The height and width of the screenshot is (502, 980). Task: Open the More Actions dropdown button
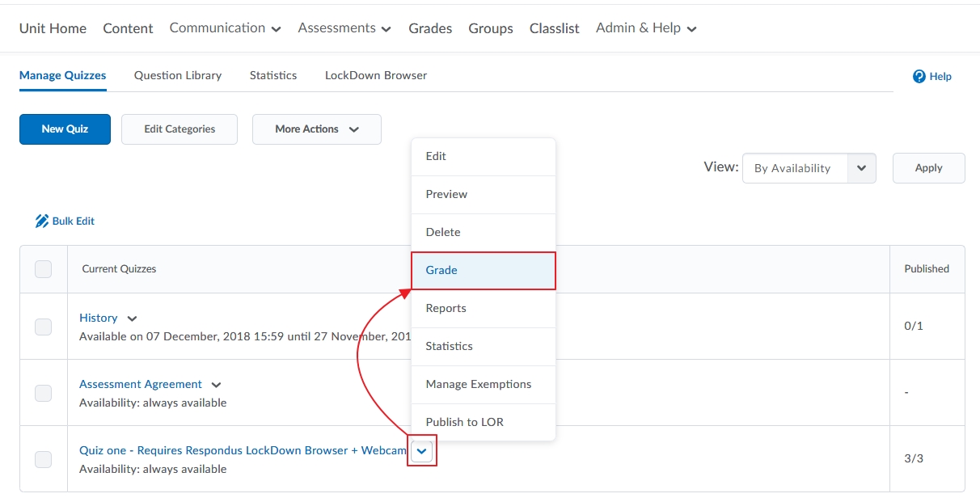(317, 129)
